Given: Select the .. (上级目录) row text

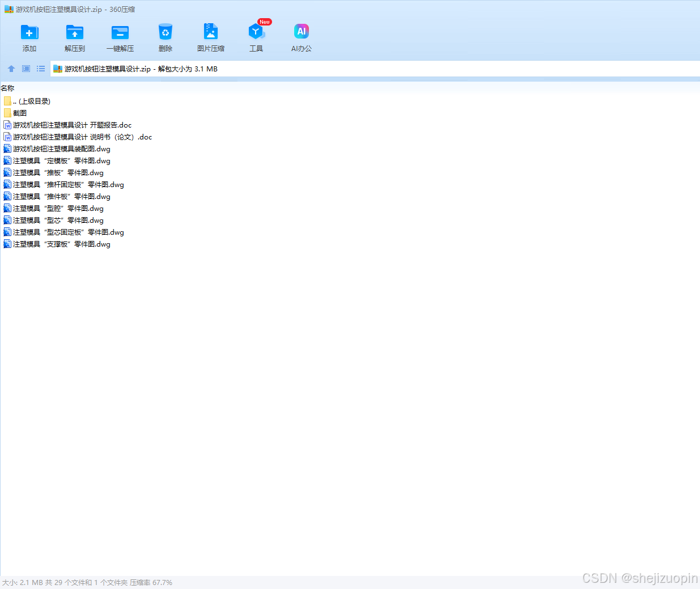Looking at the screenshot, I should tap(32, 101).
